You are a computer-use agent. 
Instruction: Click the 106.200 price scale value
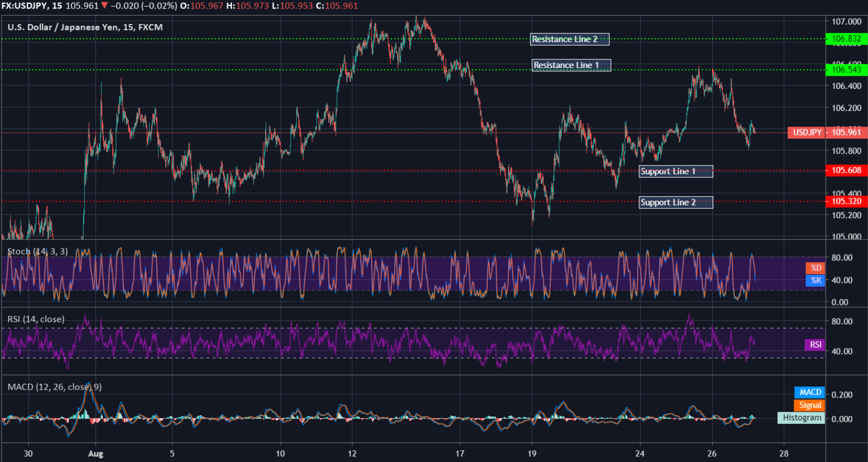click(847, 108)
